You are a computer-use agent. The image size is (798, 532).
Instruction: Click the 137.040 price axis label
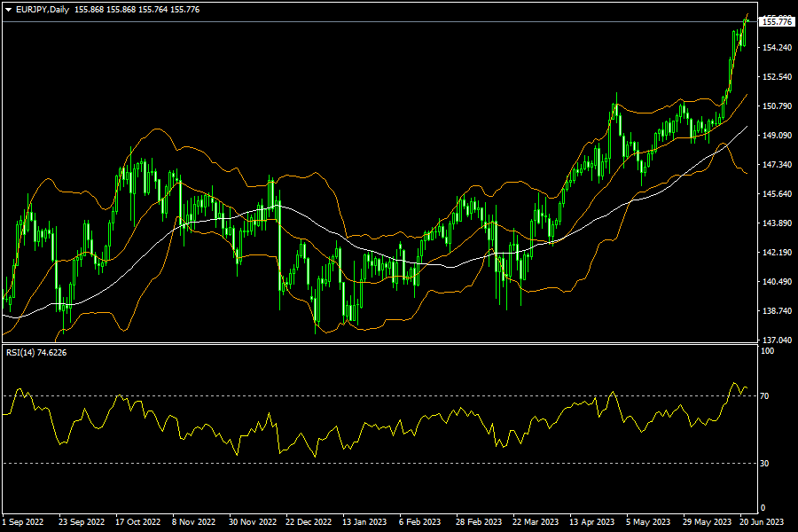[x=777, y=340]
